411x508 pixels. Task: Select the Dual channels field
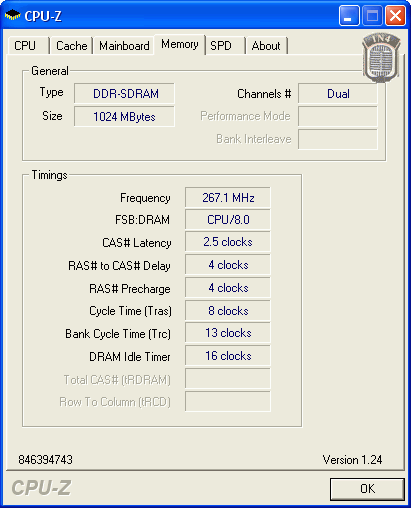tap(338, 94)
